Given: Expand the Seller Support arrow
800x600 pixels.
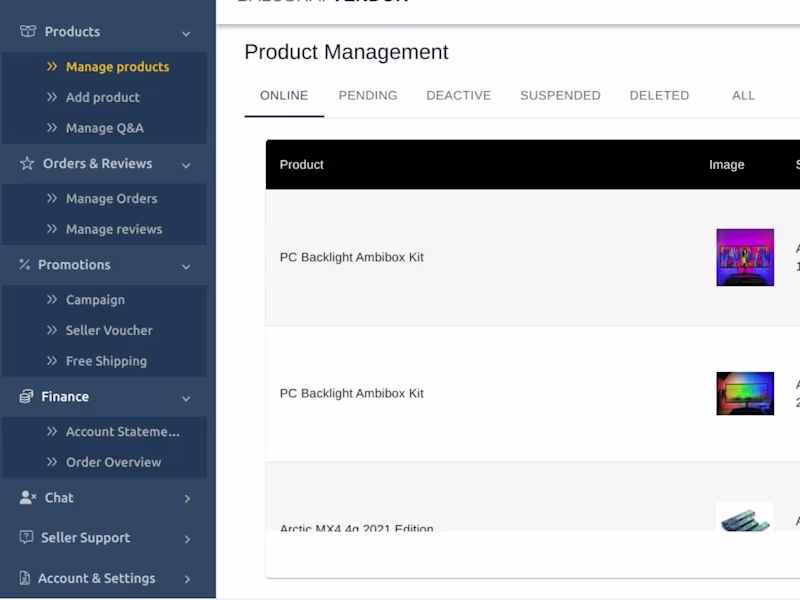Looking at the screenshot, I should (187, 539).
